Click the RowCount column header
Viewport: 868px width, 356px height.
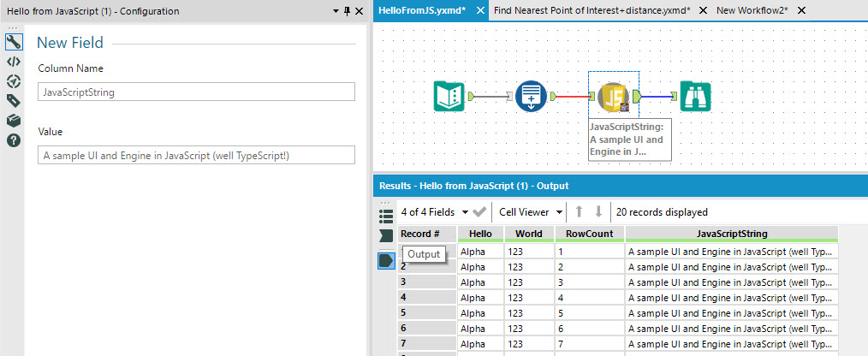tap(590, 234)
